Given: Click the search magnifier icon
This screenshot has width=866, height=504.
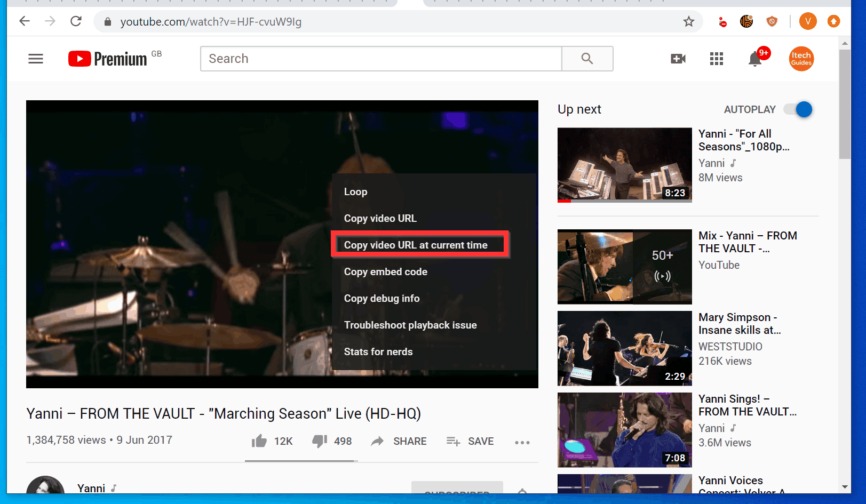Looking at the screenshot, I should coord(587,59).
